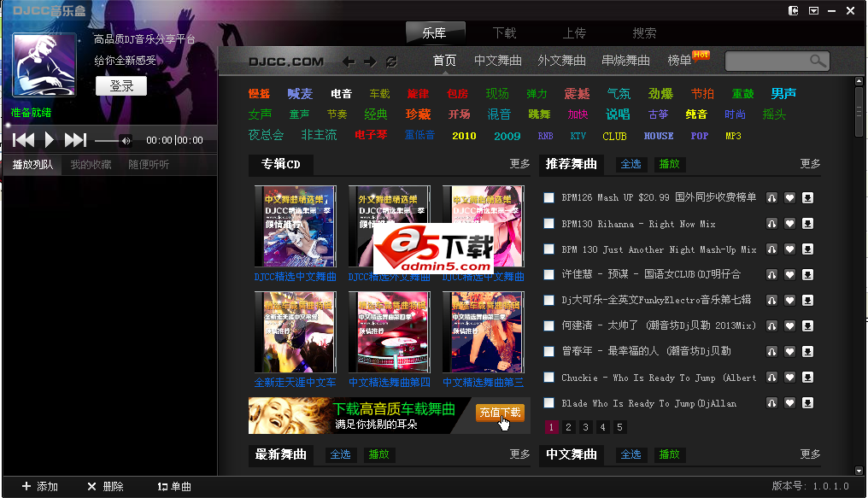Switch to the 乐库 tab

point(435,33)
